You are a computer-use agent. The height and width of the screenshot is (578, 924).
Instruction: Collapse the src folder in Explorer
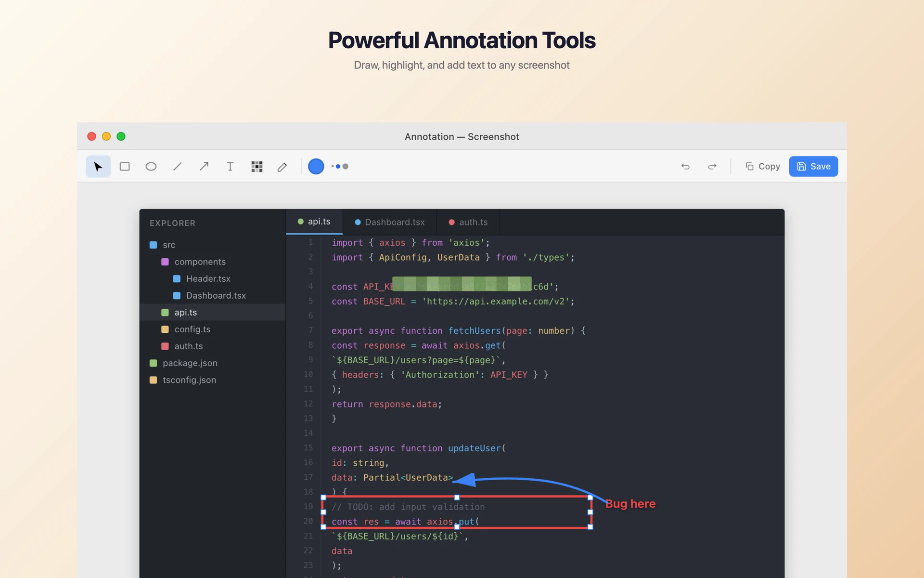[x=212, y=245]
